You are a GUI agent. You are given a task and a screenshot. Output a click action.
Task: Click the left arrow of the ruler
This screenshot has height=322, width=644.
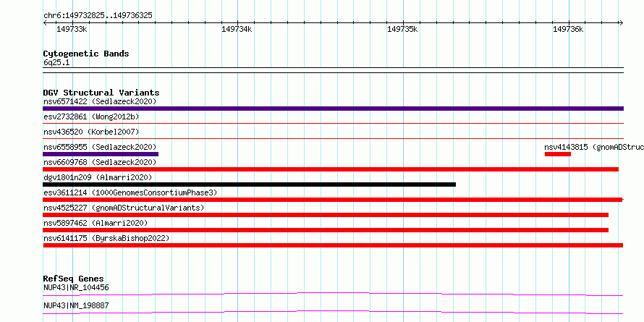(45, 22)
